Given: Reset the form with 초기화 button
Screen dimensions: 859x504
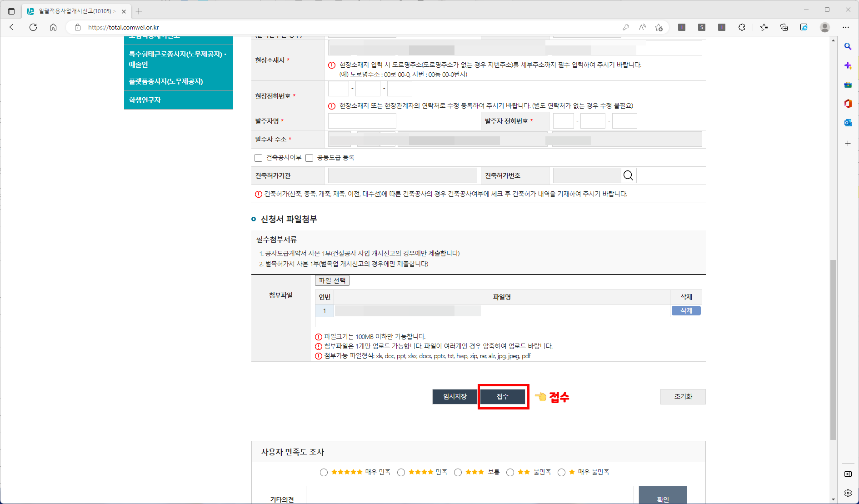Looking at the screenshot, I should [683, 396].
